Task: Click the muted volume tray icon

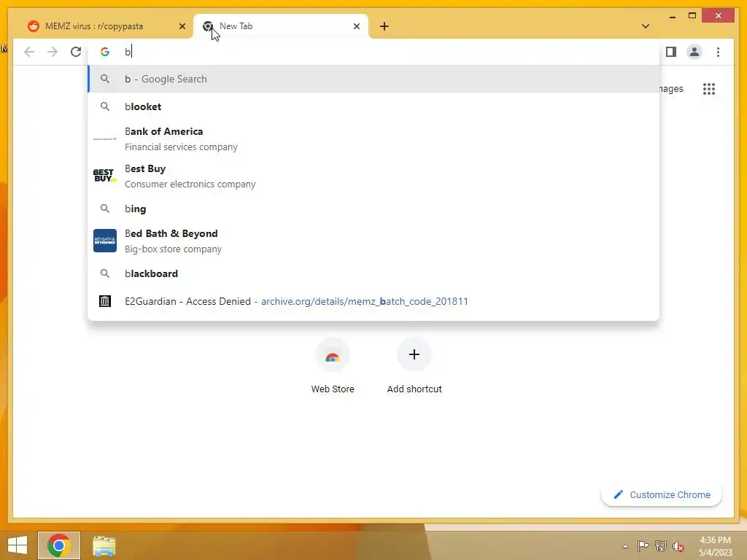Action: click(678, 546)
